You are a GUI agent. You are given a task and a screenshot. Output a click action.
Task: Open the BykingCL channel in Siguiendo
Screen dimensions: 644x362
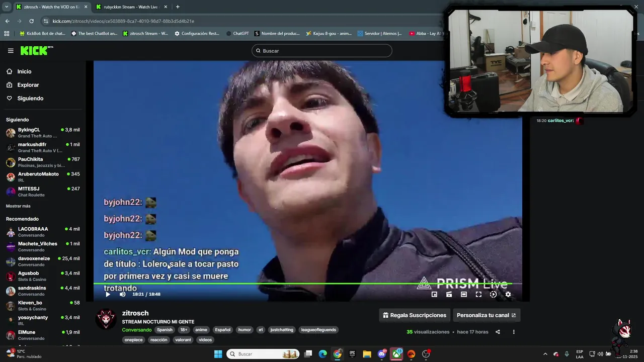43,133
